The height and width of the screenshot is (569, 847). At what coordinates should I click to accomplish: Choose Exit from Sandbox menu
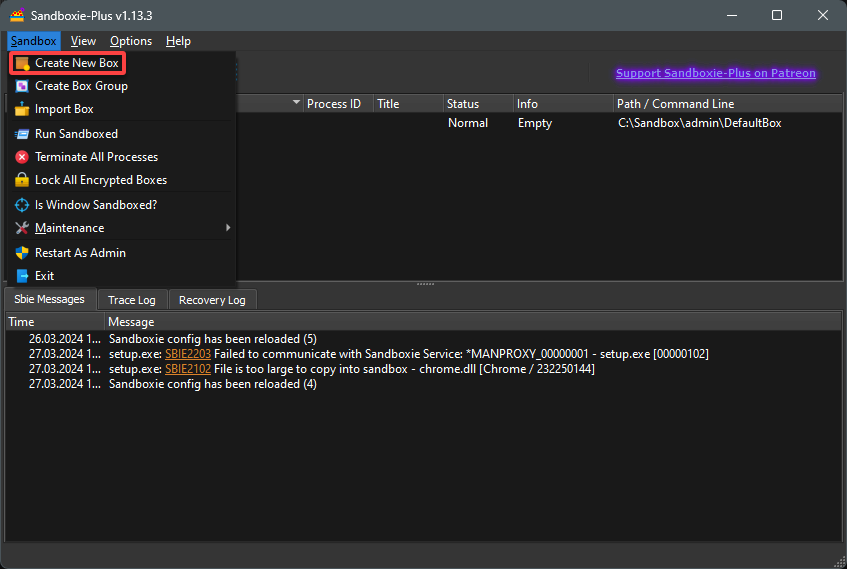click(122, 276)
